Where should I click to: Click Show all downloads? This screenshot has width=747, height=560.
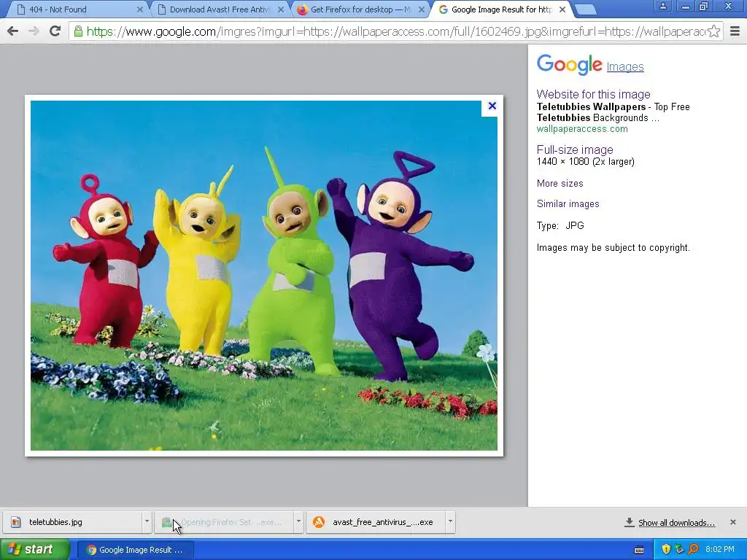coord(676,522)
